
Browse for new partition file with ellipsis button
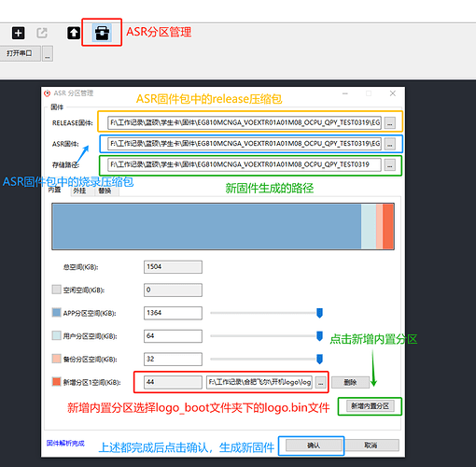(x=321, y=383)
